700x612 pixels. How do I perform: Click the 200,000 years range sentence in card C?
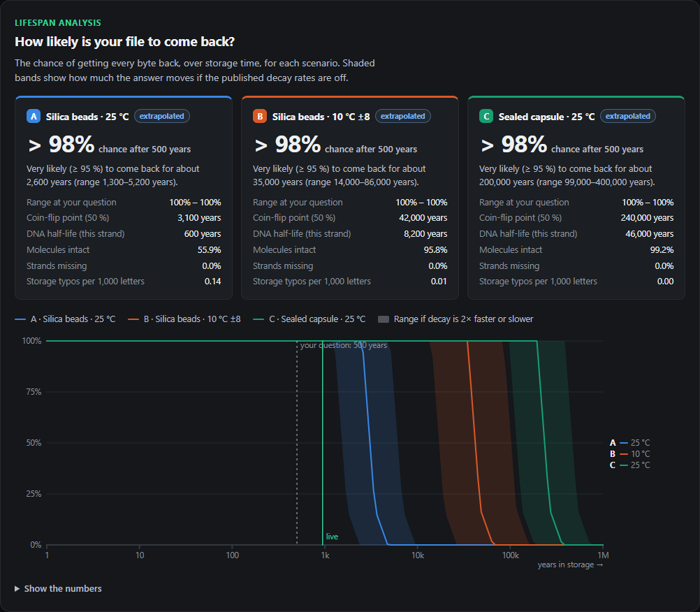[567, 175]
